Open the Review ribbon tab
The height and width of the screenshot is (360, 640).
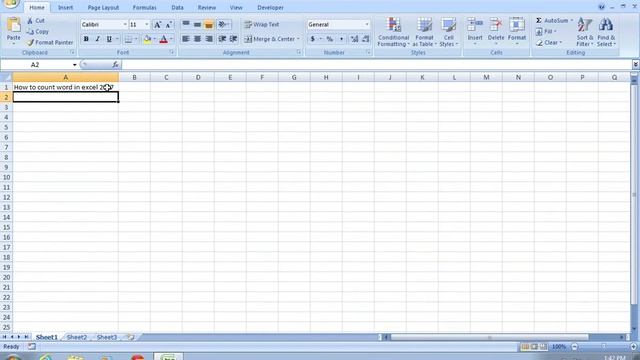click(x=207, y=7)
